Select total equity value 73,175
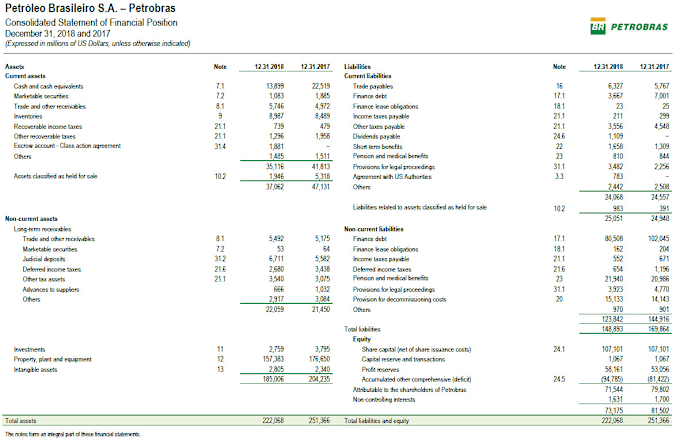 (614, 411)
